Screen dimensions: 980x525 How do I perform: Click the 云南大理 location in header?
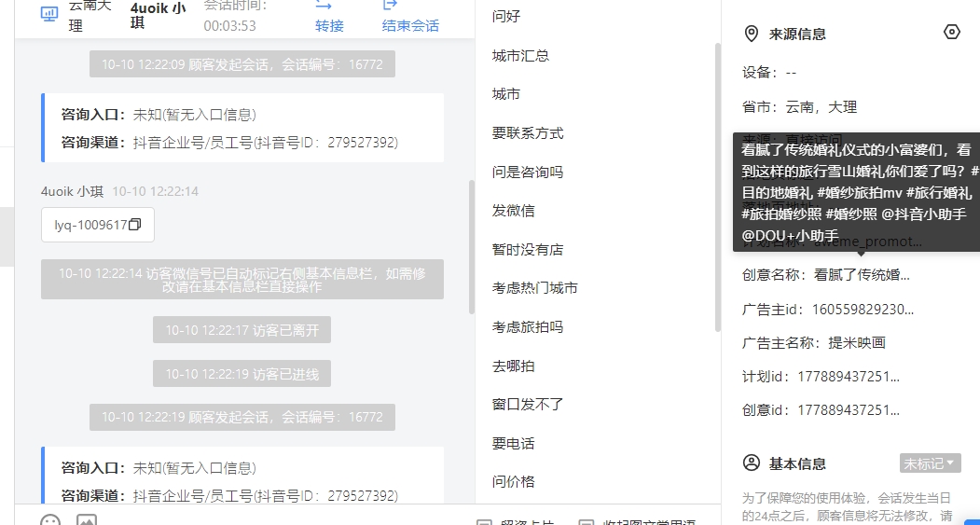click(92, 16)
